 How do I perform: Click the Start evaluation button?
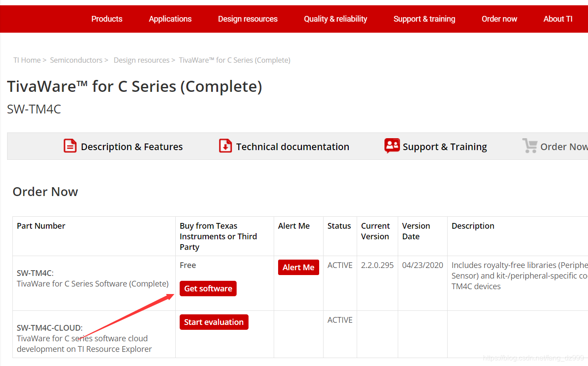(214, 322)
